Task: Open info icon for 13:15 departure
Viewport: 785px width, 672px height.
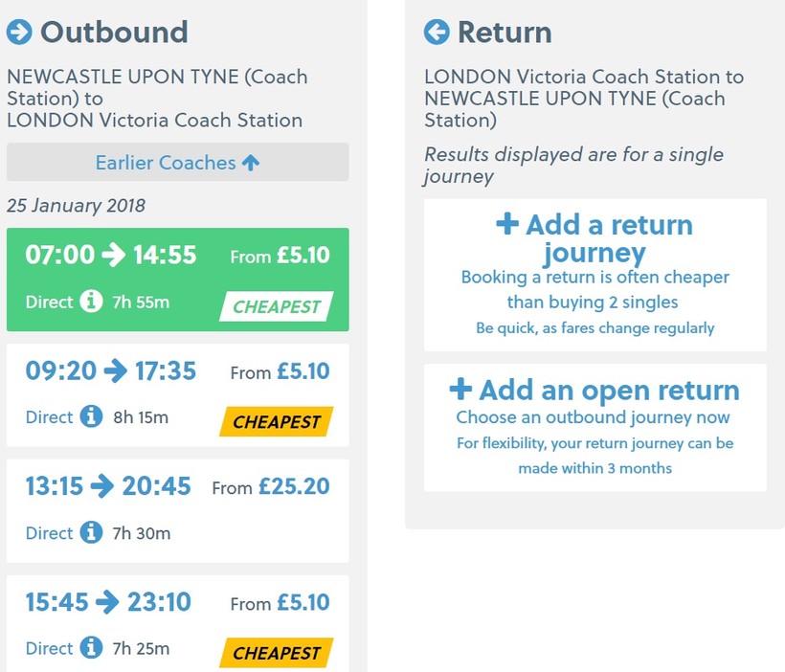Action: point(91,532)
